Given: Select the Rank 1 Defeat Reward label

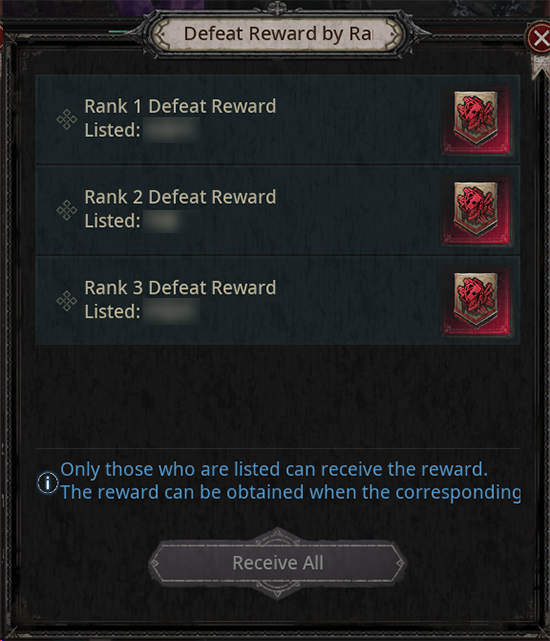Looking at the screenshot, I should point(180,106).
